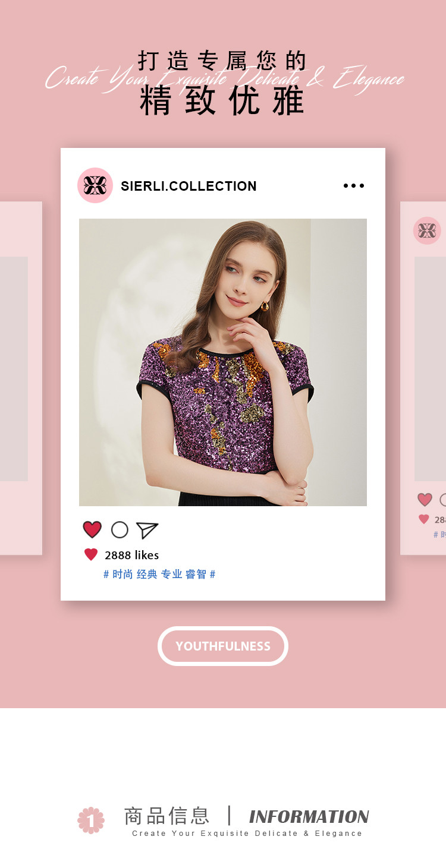Click the heart icon on right card

[425, 500]
